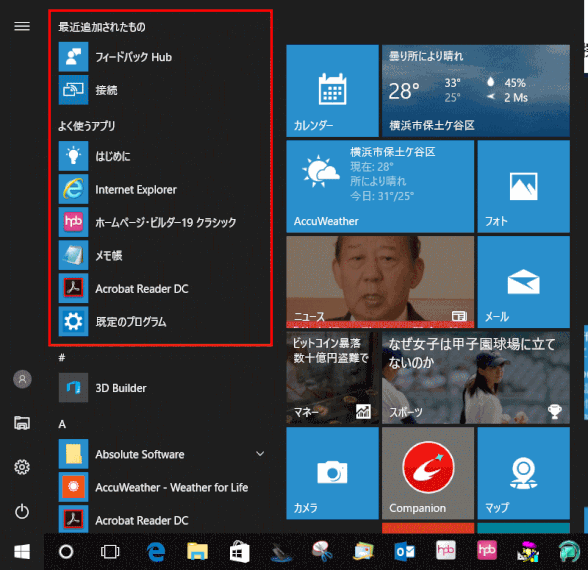Open the はじめに tips app
This screenshot has width=588, height=570.
point(161,156)
